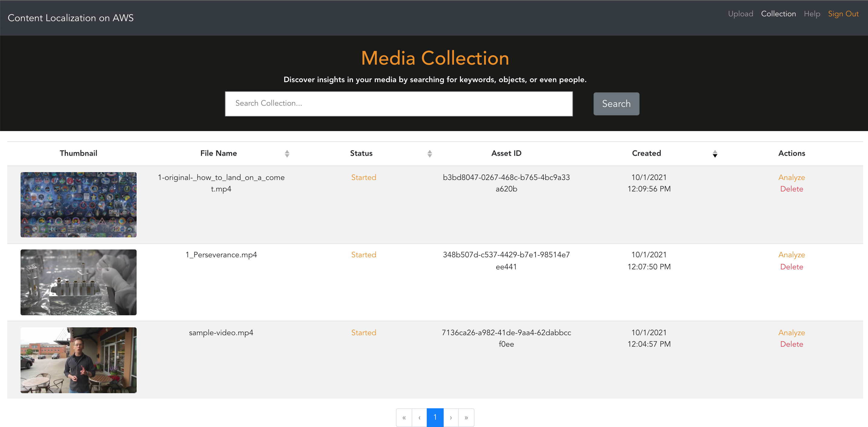Open the Collection page

(778, 14)
